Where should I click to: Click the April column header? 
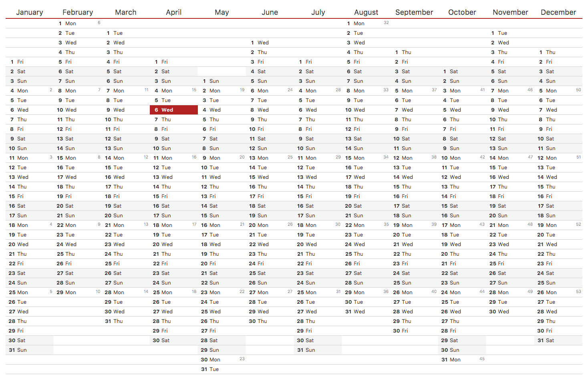[x=174, y=12]
